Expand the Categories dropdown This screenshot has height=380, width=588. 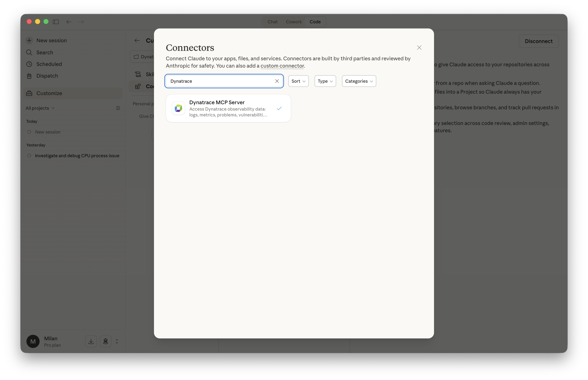point(359,81)
